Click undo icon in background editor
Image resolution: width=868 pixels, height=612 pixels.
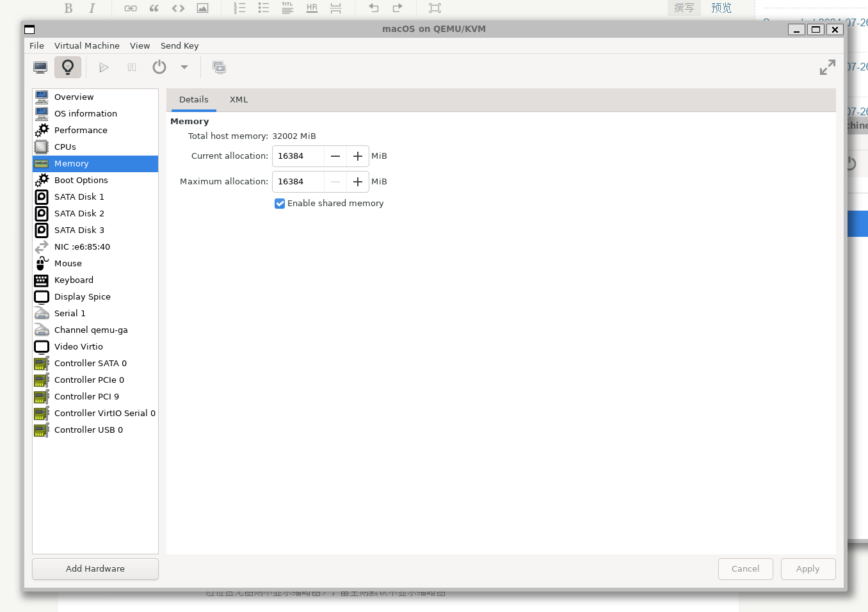coord(374,8)
